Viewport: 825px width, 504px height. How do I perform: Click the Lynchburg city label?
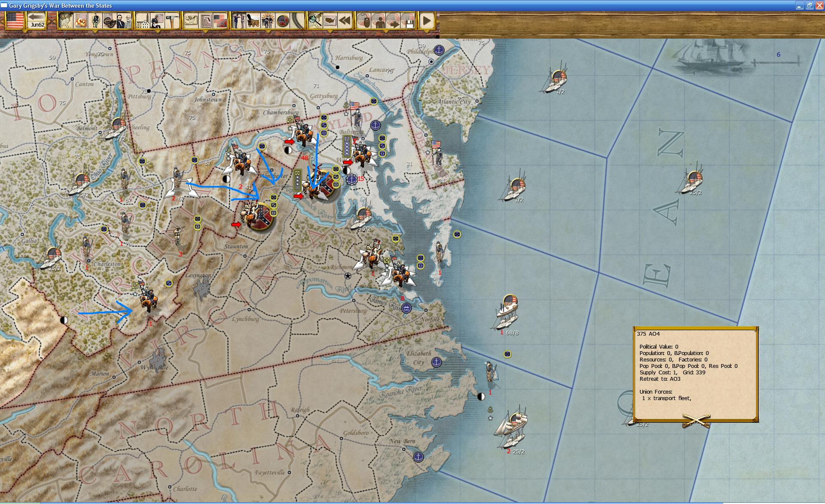click(x=246, y=319)
